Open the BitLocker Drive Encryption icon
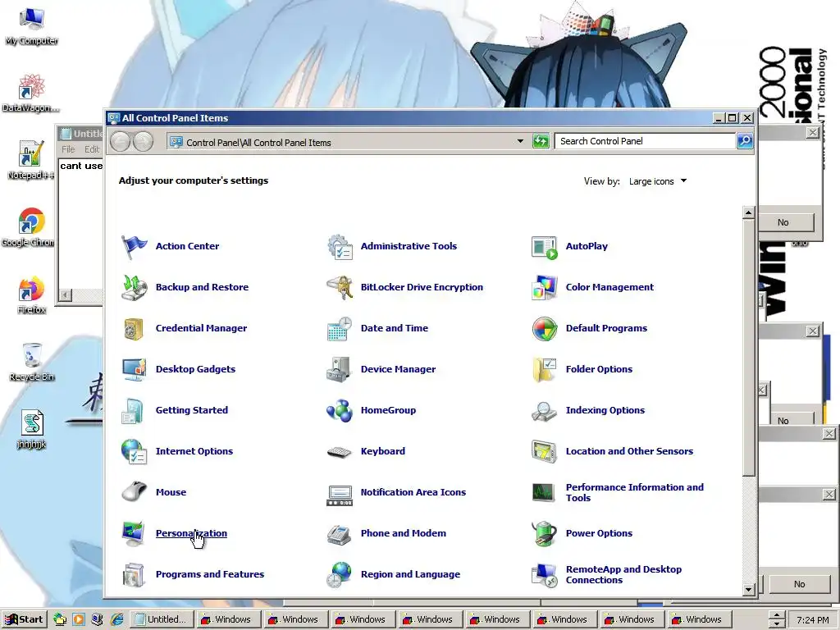This screenshot has width=840, height=630. (340, 288)
